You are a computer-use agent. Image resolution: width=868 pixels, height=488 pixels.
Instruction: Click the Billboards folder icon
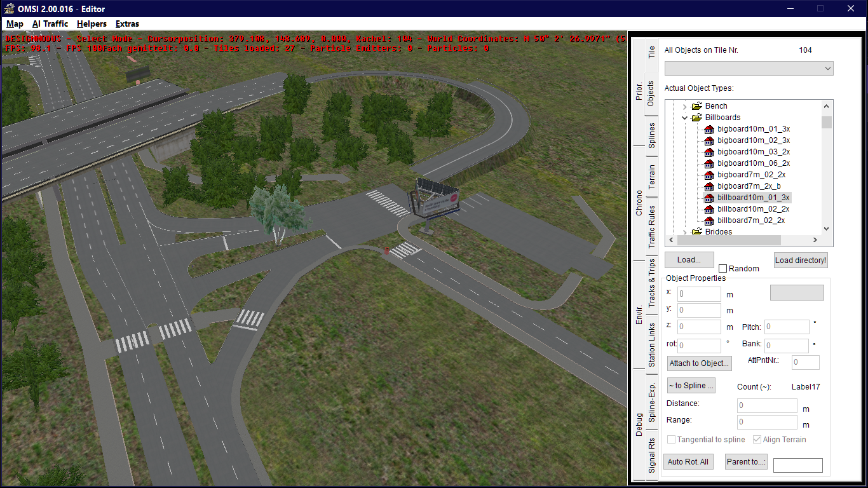(x=696, y=118)
